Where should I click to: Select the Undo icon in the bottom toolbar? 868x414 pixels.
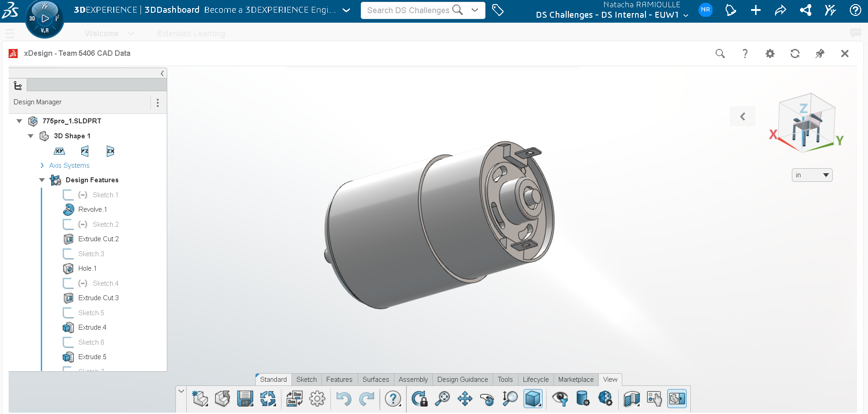click(344, 399)
